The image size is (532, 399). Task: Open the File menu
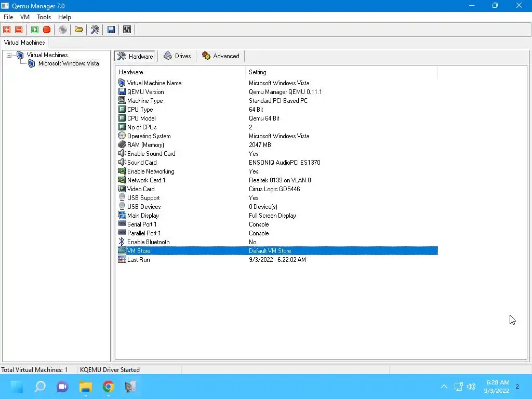tap(8, 17)
